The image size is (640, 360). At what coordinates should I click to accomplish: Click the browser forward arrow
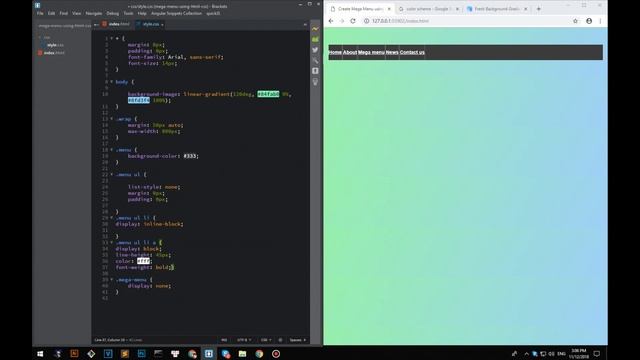pyautogui.click(x=342, y=21)
